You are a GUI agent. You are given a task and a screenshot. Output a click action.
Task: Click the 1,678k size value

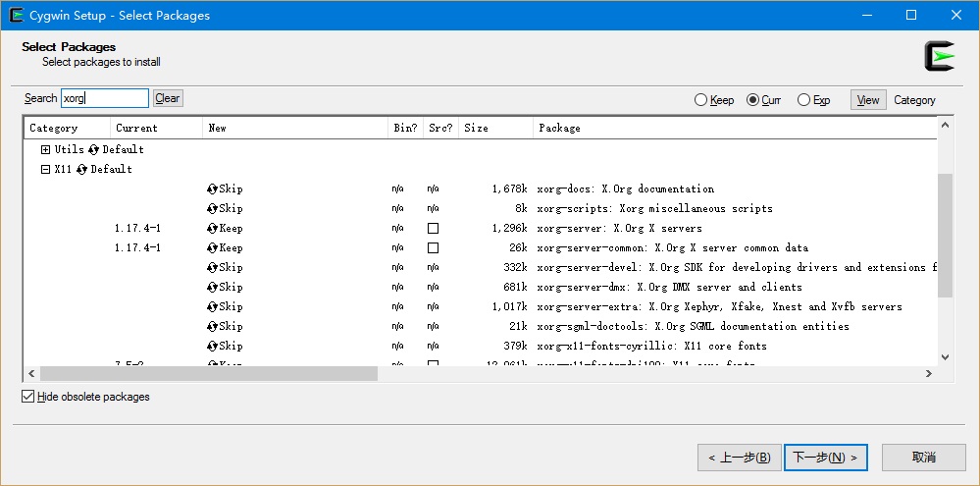coord(509,189)
